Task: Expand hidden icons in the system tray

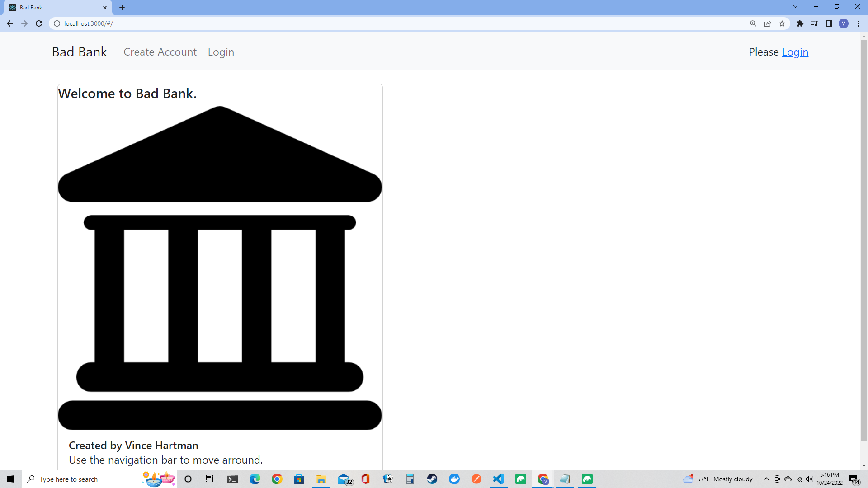Action: tap(766, 479)
